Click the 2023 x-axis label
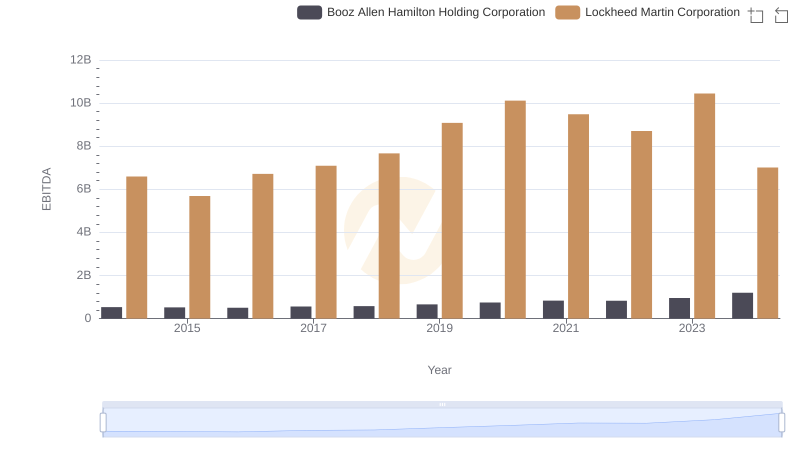Screen dimensions: 800x461 (692, 328)
